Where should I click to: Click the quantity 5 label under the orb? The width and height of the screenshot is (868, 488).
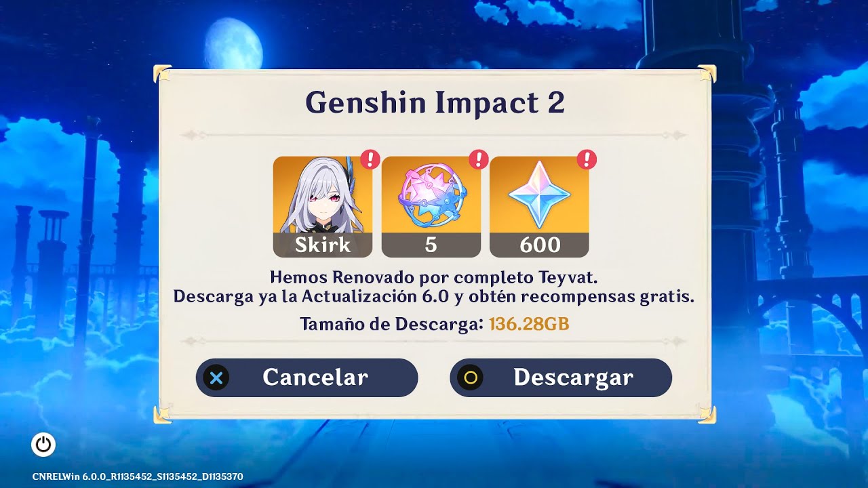(x=431, y=245)
